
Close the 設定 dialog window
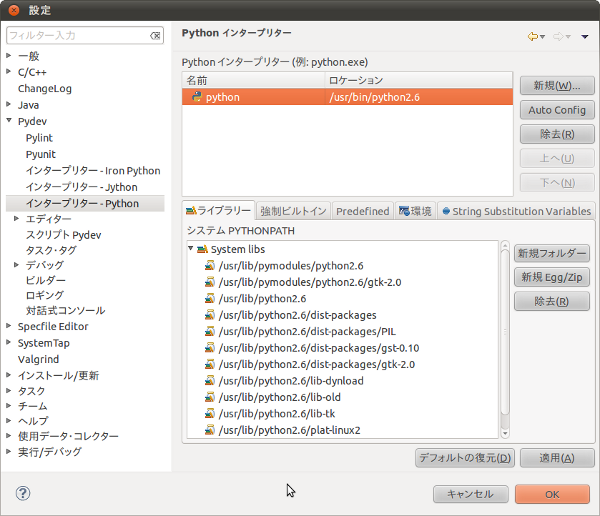(x=14, y=10)
